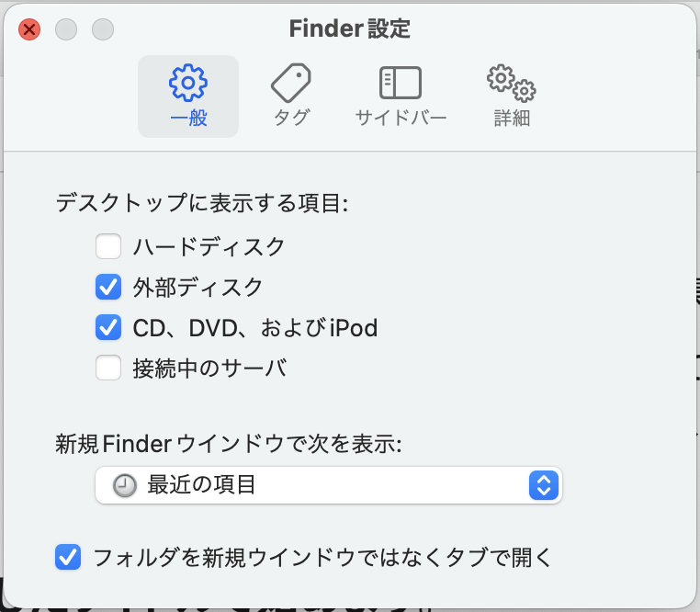This screenshot has height=612, width=700.
Task: Click the サイドバー panel icon
Action: pyautogui.click(x=401, y=84)
